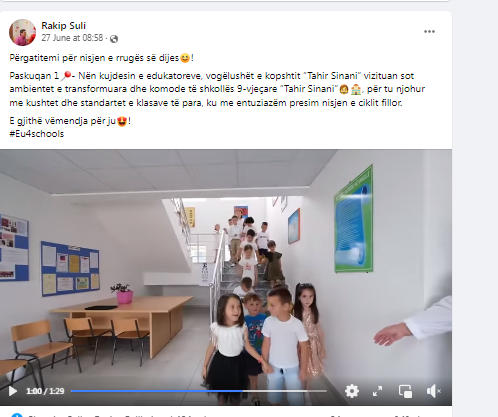
Task: Expand video to fullscreen
Action: [377, 391]
